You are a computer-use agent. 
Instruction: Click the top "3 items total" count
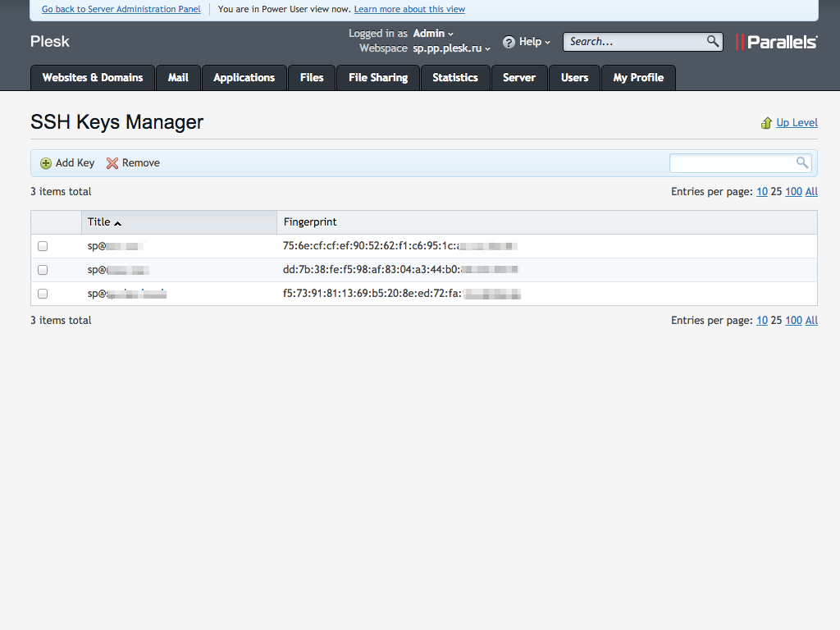point(61,192)
